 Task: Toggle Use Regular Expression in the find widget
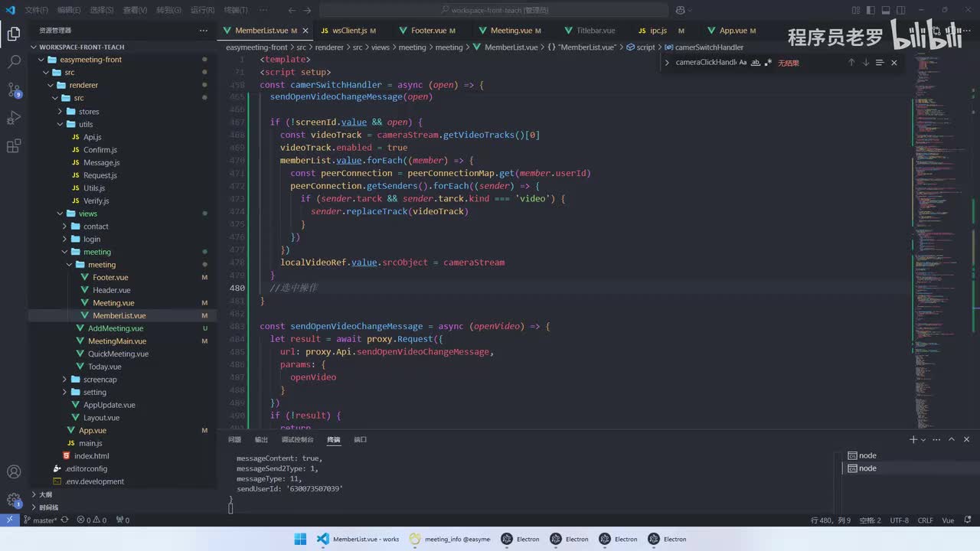[x=768, y=63]
